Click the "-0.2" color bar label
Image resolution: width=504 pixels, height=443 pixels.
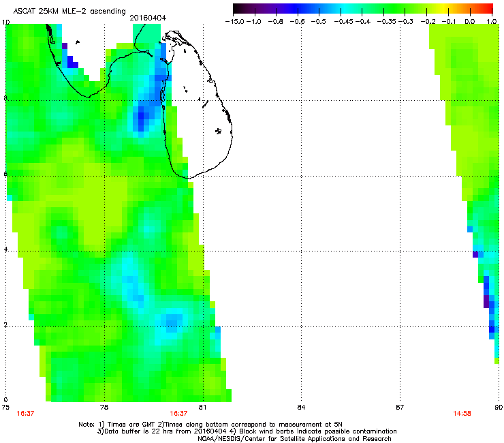tap(428, 22)
